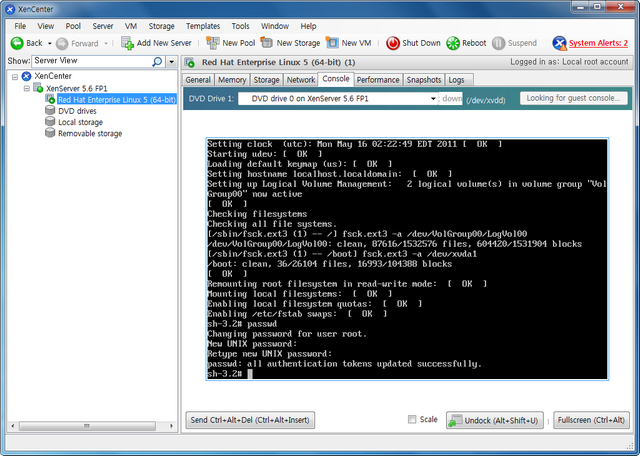This screenshot has width=640, height=456.
Task: Click the New VM toolbar icon
Action: (x=332, y=42)
